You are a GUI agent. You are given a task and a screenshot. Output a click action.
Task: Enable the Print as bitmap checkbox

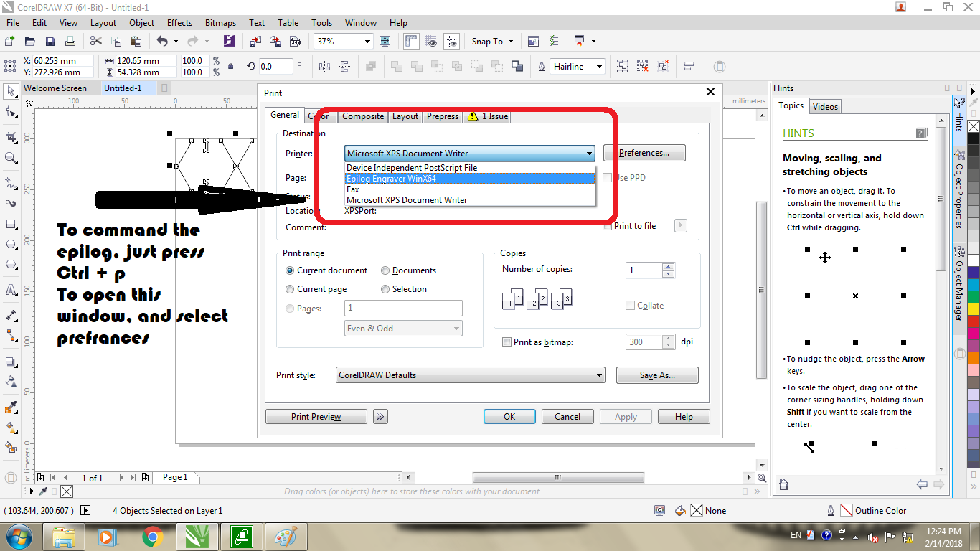507,342
